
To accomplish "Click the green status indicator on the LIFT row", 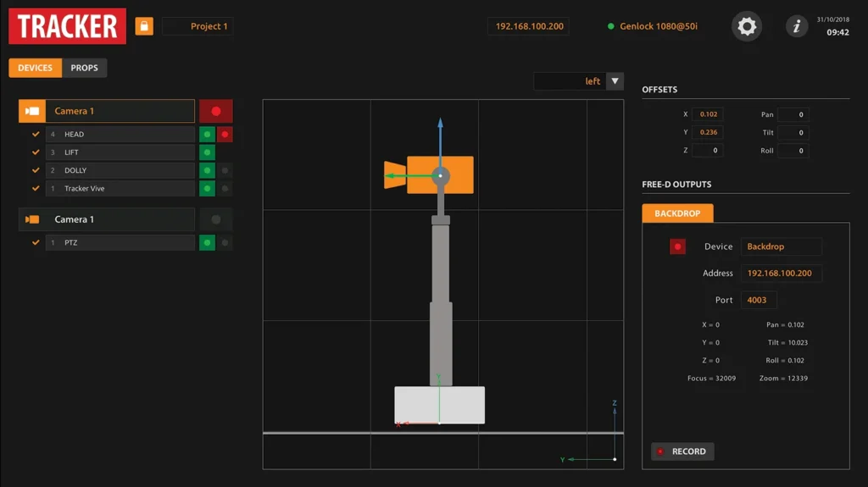I will click(x=207, y=152).
